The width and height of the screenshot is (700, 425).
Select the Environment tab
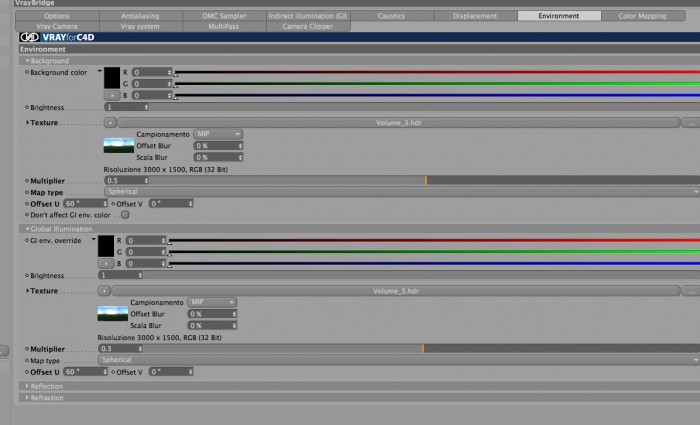point(559,16)
